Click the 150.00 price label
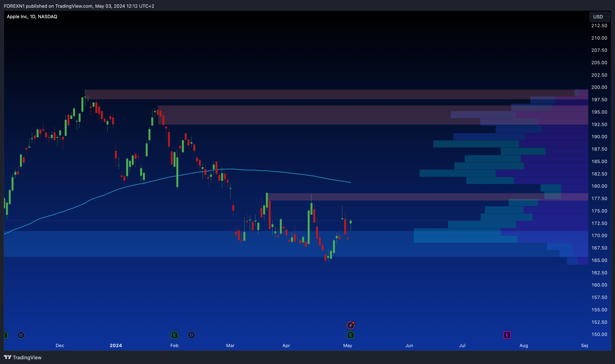The width and height of the screenshot is (615, 364). click(x=599, y=334)
